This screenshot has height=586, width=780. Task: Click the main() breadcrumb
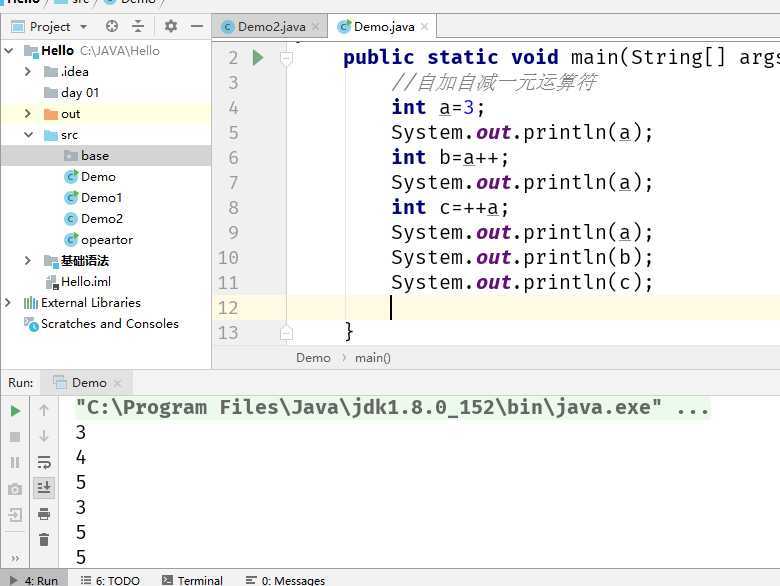pyautogui.click(x=373, y=358)
